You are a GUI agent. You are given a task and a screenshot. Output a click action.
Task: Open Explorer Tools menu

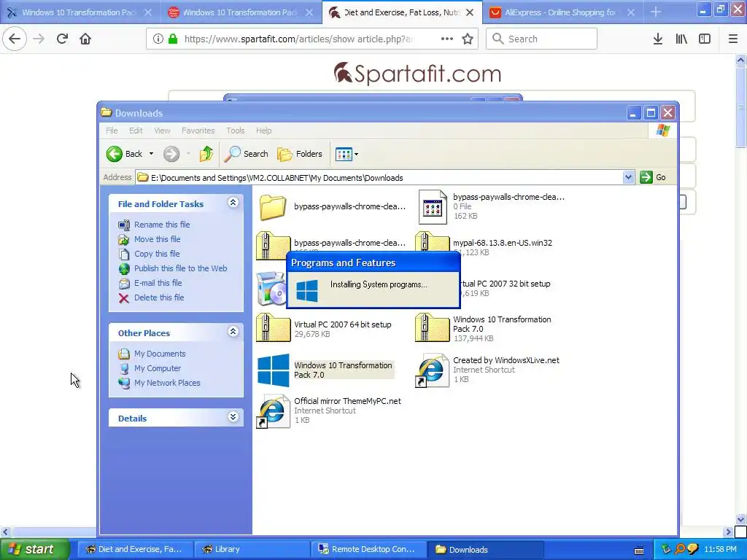(x=236, y=131)
